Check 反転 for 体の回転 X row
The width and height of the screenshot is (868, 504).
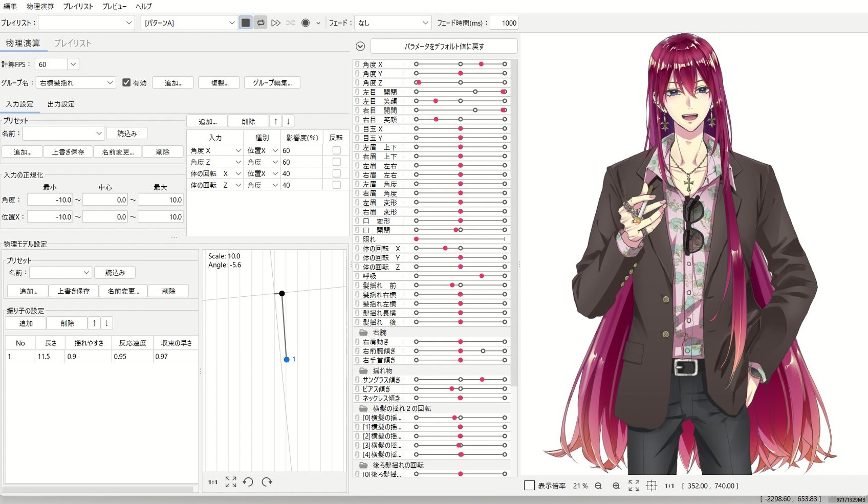tap(336, 173)
